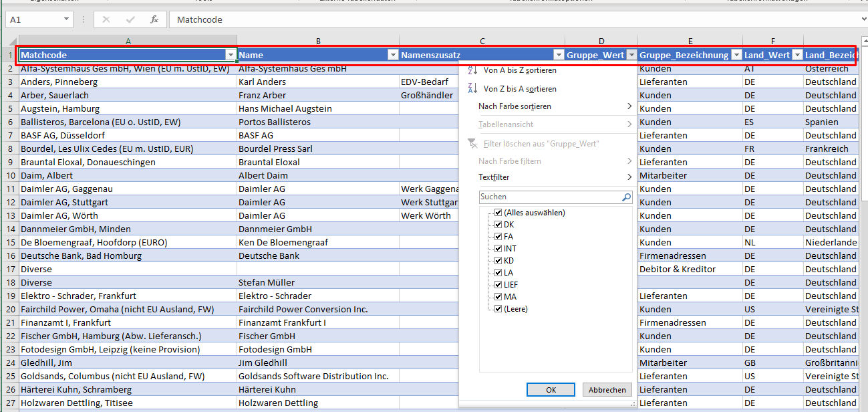The width and height of the screenshot is (868, 412).
Task: Click the fx insert function icon
Action: tap(154, 20)
